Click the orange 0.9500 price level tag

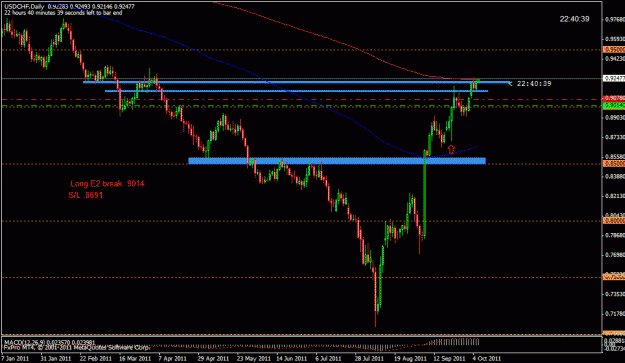[614, 50]
